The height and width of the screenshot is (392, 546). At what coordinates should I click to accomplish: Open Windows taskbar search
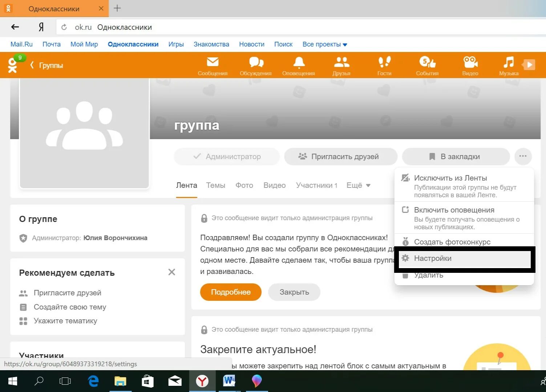39,381
